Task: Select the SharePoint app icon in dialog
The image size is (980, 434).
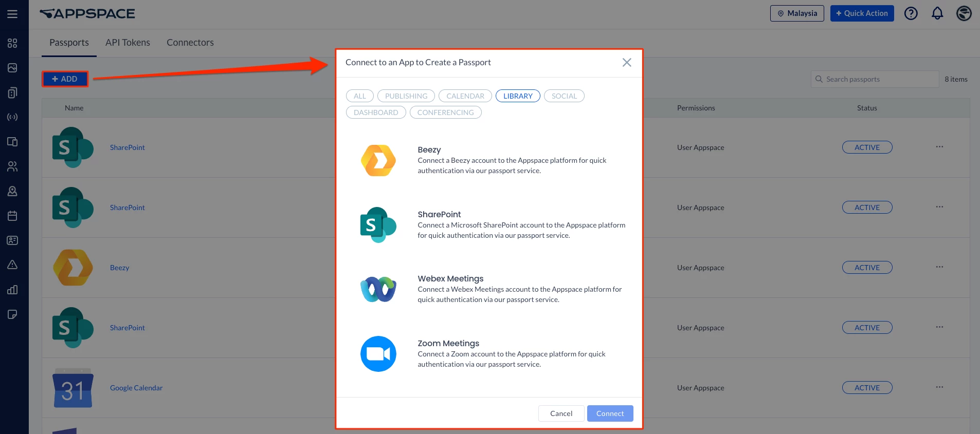Action: point(378,225)
